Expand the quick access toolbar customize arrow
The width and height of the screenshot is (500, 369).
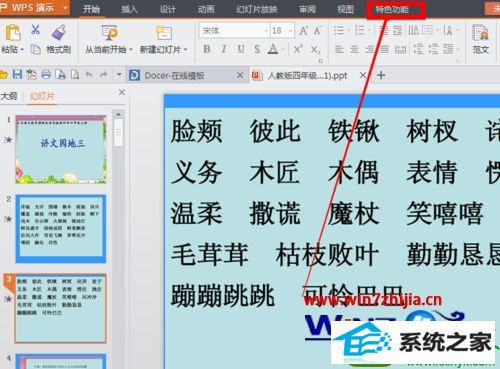[x=119, y=75]
